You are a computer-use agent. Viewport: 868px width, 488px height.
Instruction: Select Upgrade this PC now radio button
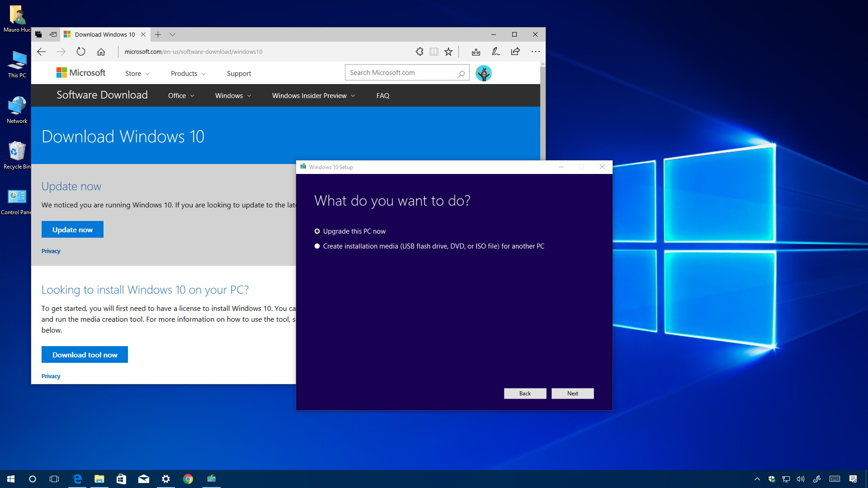tap(317, 231)
